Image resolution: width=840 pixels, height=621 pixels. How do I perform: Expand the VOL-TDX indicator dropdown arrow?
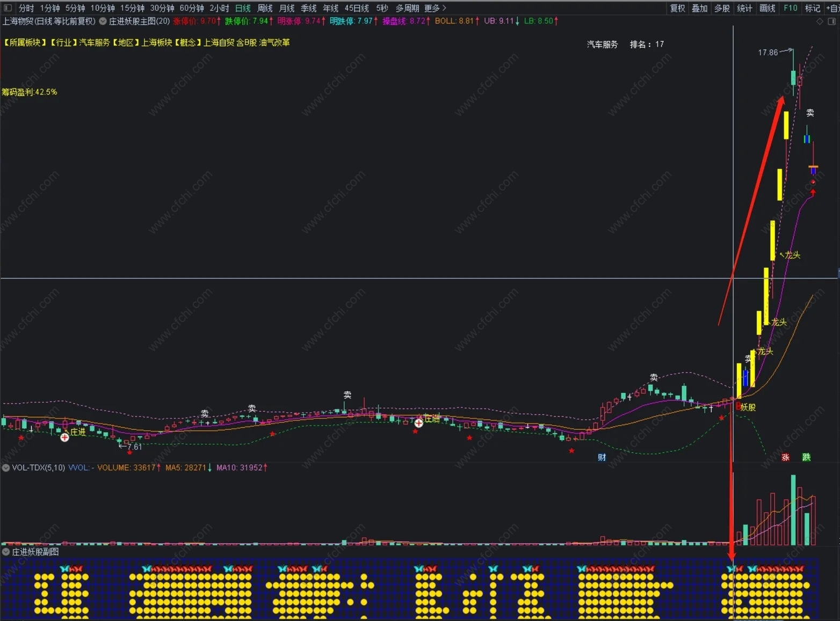point(5,467)
